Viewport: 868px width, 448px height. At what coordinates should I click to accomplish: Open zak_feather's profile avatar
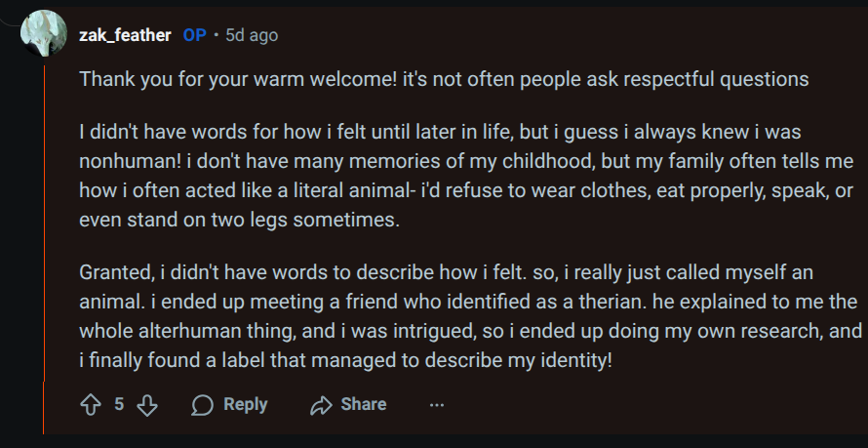tap(44, 35)
